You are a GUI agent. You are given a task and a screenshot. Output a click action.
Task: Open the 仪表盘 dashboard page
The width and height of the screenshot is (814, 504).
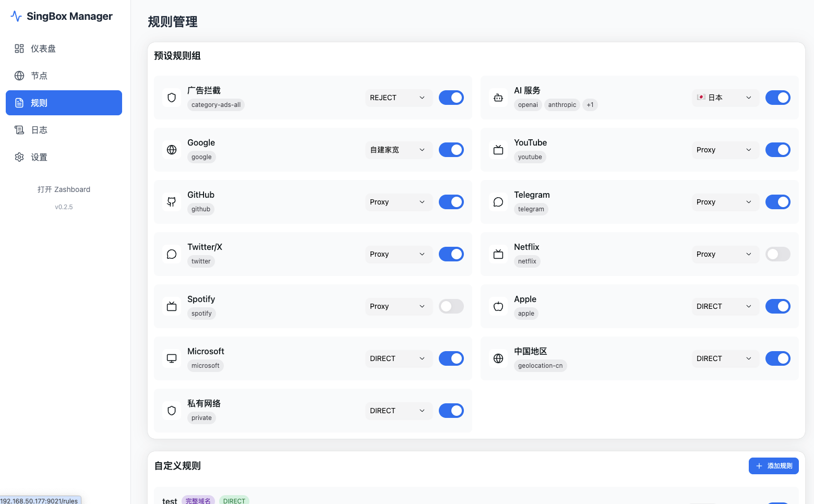[x=64, y=49]
